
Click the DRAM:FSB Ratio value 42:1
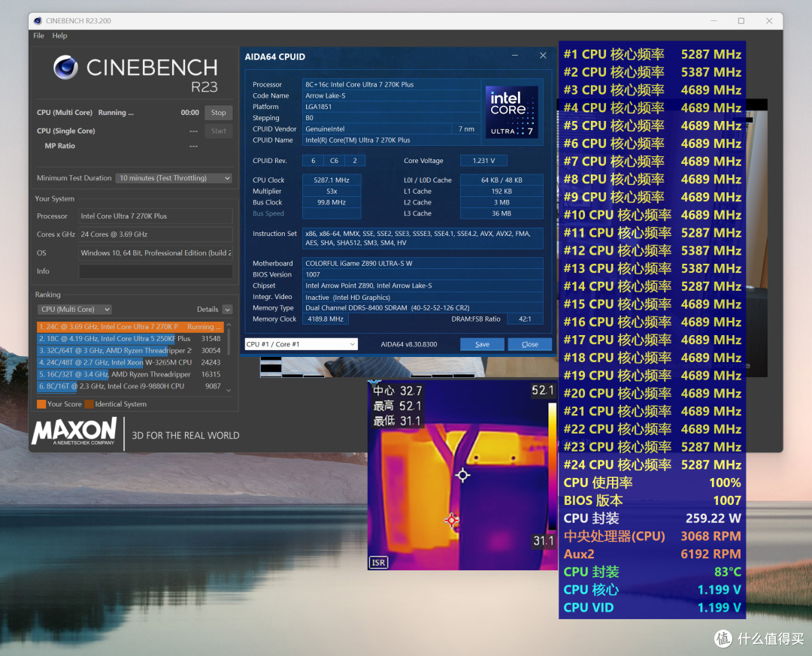click(x=525, y=319)
